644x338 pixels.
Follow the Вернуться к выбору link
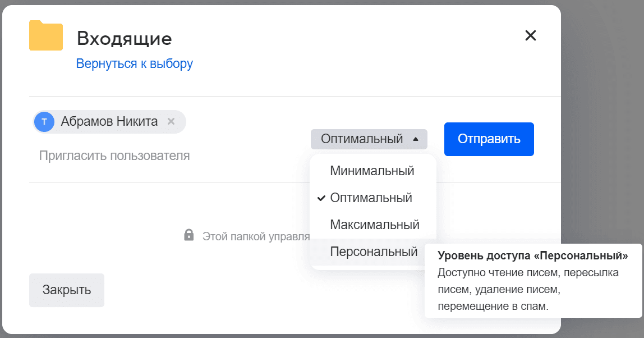(x=134, y=64)
